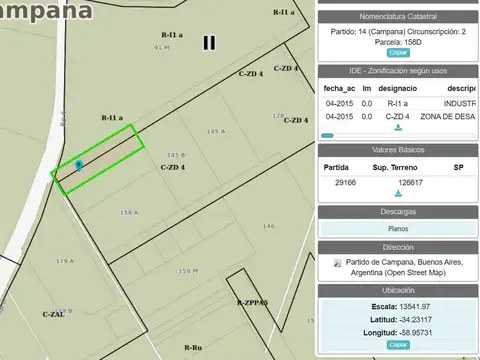480x360 pixels.
Task: Click the C-ZAL zone label on the map
Action: coord(53,314)
